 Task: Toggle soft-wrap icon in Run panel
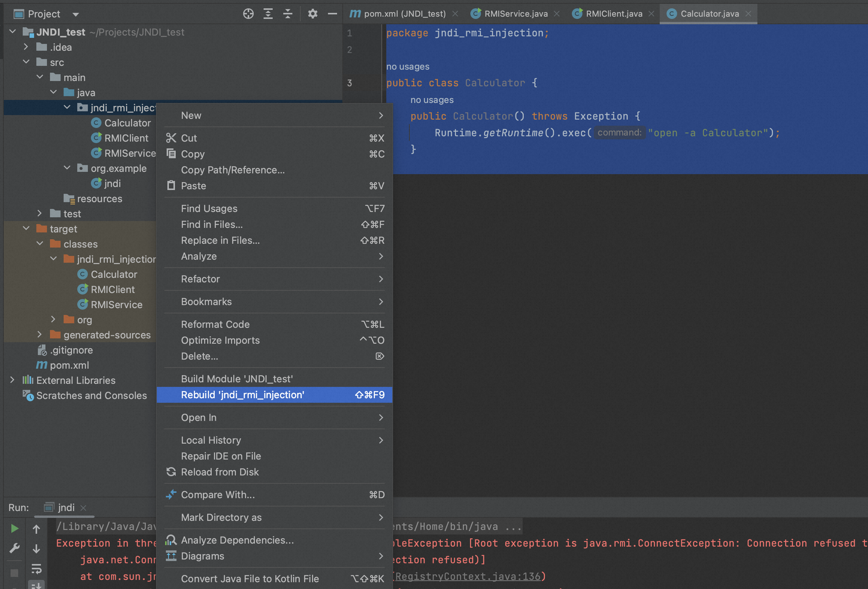(x=36, y=568)
